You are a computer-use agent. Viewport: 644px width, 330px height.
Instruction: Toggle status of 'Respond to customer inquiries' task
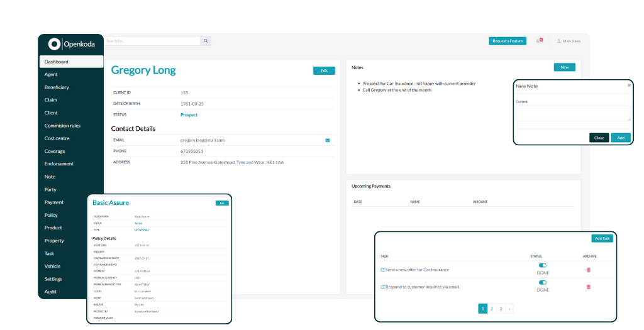pos(543,283)
